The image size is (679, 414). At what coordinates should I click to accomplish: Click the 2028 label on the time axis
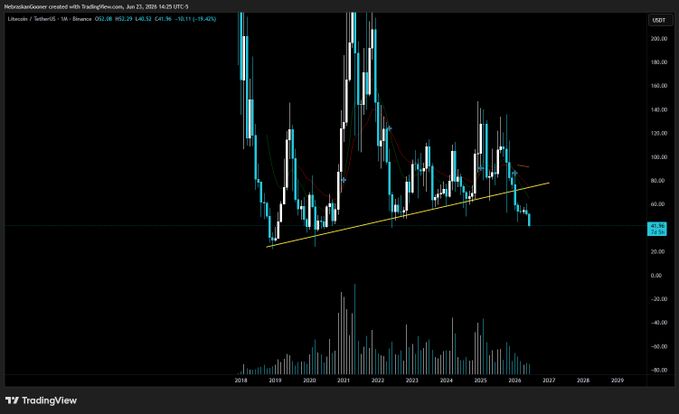[583, 380]
